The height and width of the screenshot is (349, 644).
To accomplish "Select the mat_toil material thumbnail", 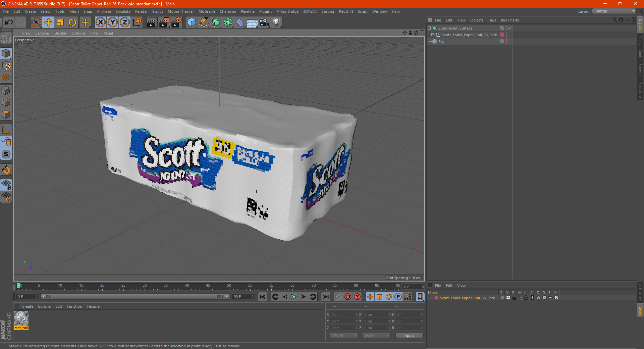I will click(x=21, y=318).
